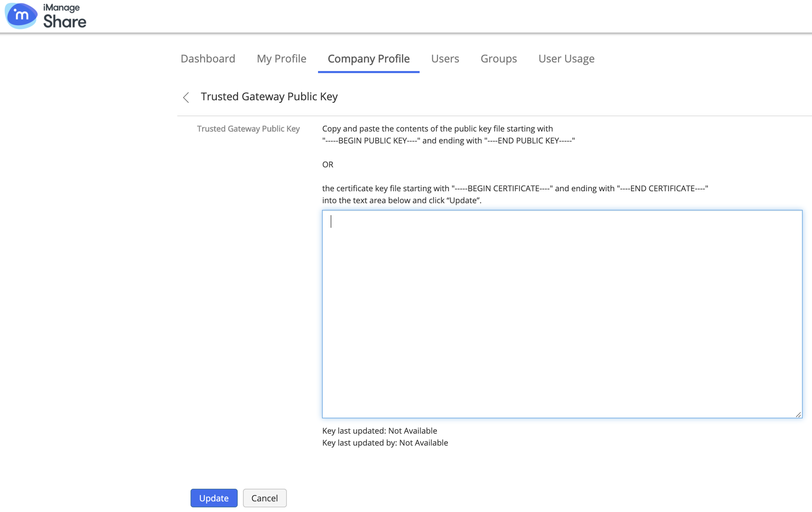Click the Trusted Gateway Public Key heading
Viewport: 812px width, 512px height.
pyautogui.click(x=269, y=96)
